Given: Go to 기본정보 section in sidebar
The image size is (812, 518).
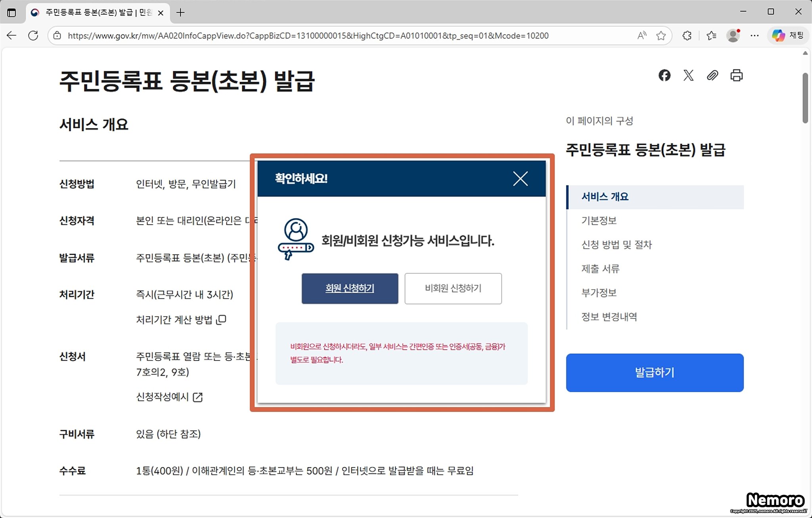Looking at the screenshot, I should point(599,221).
